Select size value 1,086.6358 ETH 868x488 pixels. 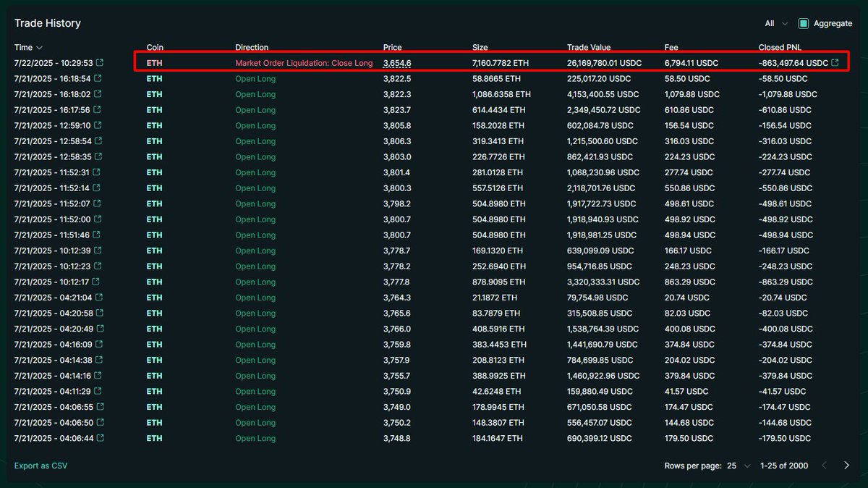click(x=501, y=94)
